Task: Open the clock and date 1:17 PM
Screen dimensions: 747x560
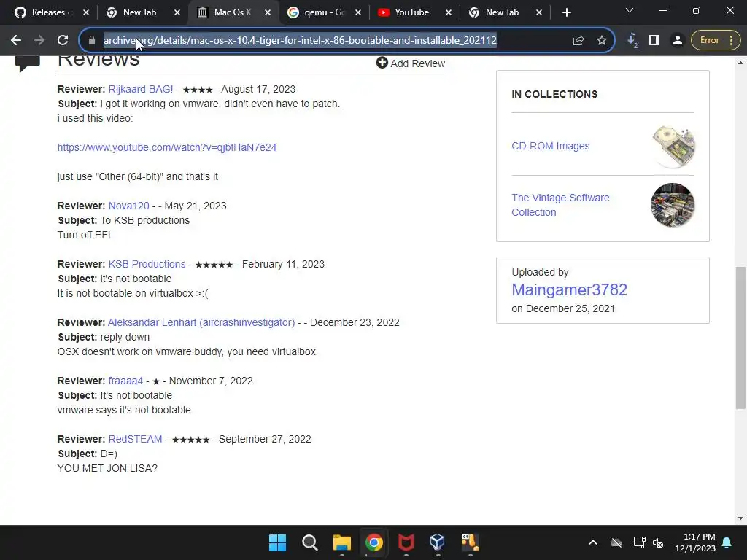Action: [x=695, y=542]
